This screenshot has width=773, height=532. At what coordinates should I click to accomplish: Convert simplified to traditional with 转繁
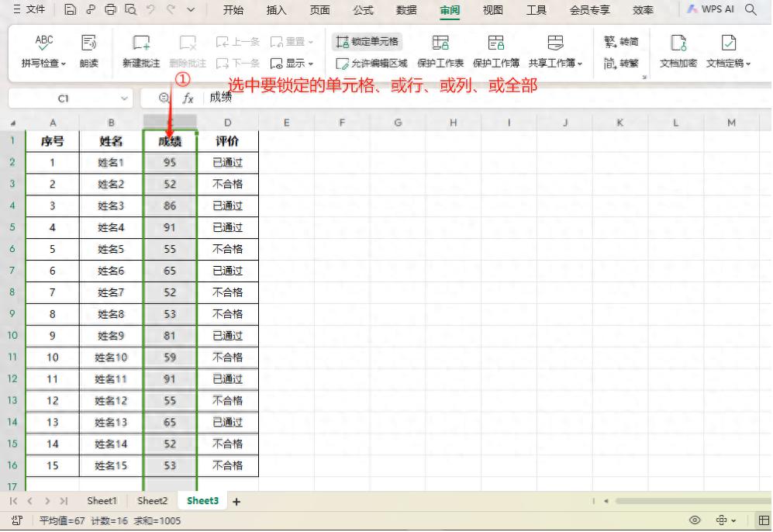tap(621, 63)
